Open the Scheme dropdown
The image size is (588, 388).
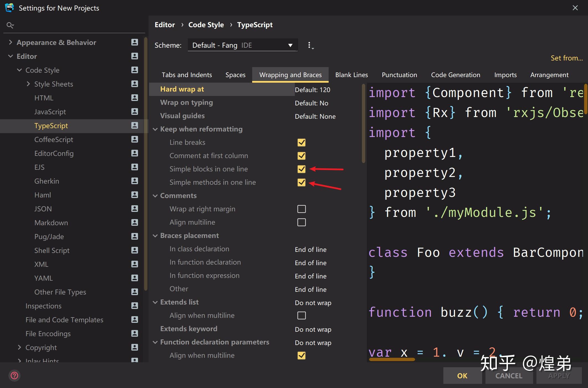coord(242,45)
